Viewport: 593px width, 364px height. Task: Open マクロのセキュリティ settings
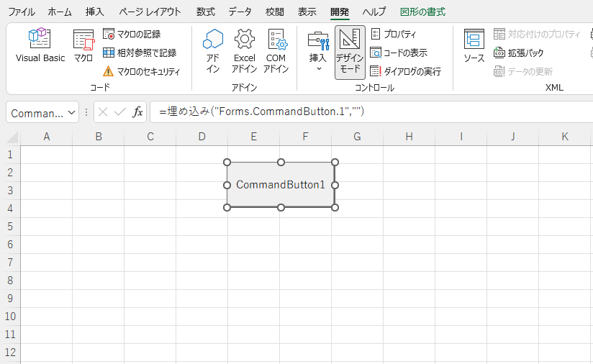[142, 71]
